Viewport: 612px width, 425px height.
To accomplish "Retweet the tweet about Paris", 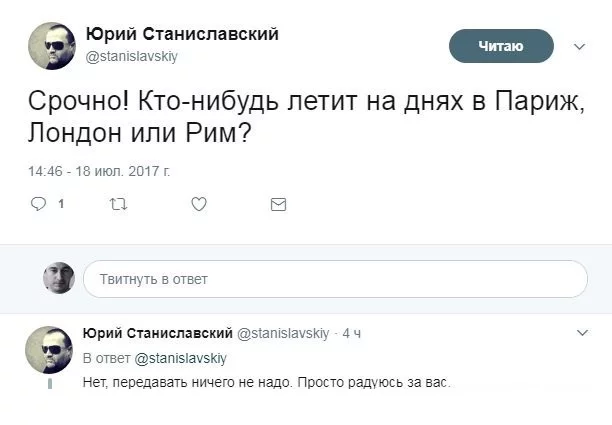I will 117,204.
